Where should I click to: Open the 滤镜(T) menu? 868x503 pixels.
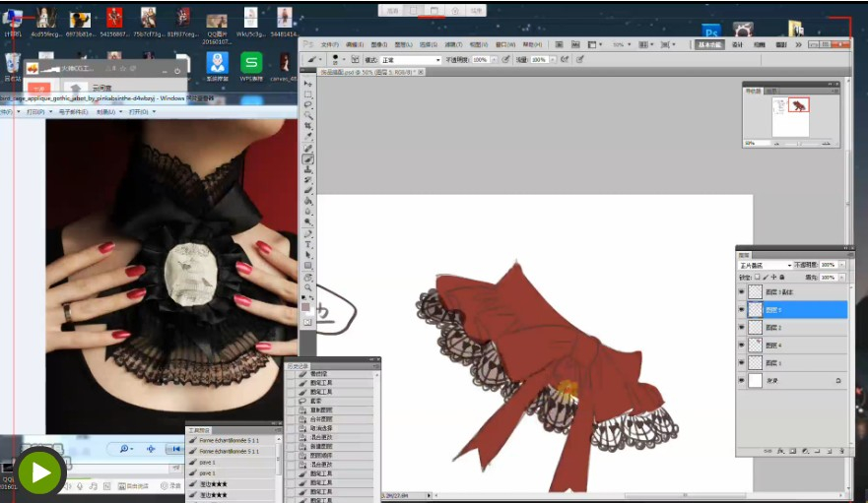click(453, 45)
